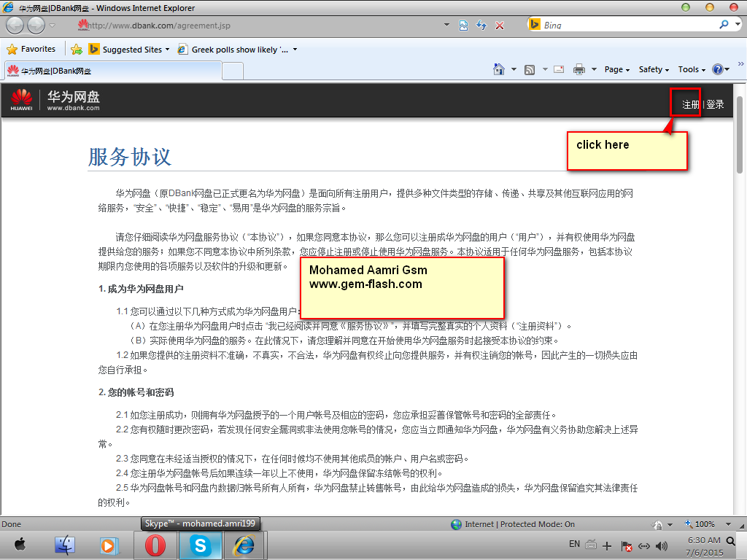747x560 pixels.
Task: Expand the zoom level dropdown arrow
Action: 728,524
